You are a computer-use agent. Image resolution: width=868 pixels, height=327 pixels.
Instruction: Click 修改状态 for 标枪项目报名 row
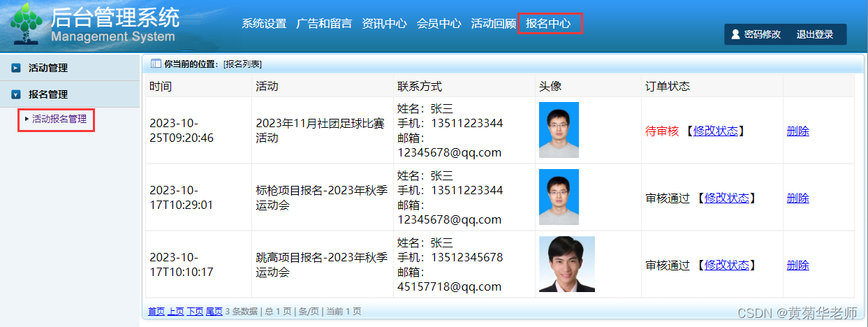[726, 198]
